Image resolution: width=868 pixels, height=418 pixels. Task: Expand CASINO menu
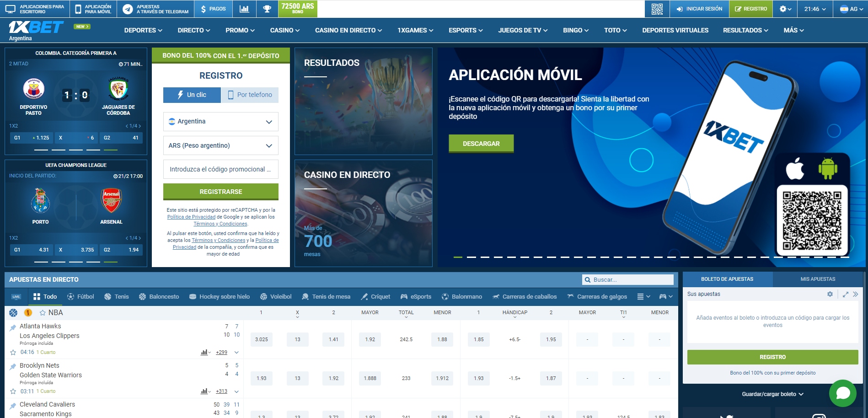285,30
